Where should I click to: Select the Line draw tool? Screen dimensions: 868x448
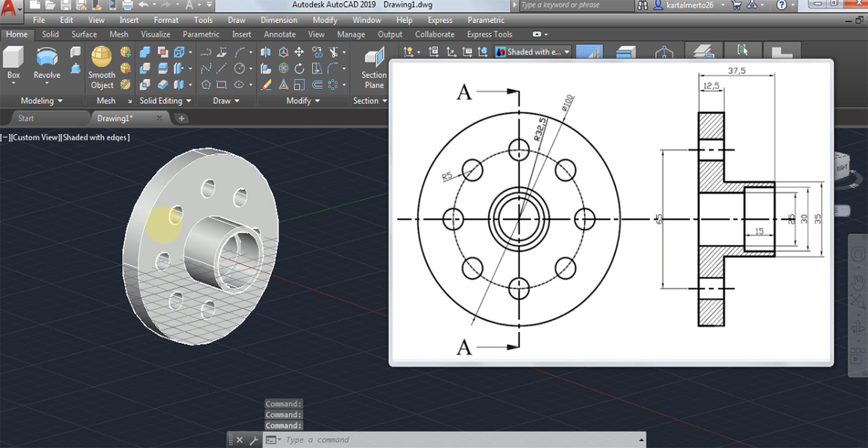[x=222, y=68]
